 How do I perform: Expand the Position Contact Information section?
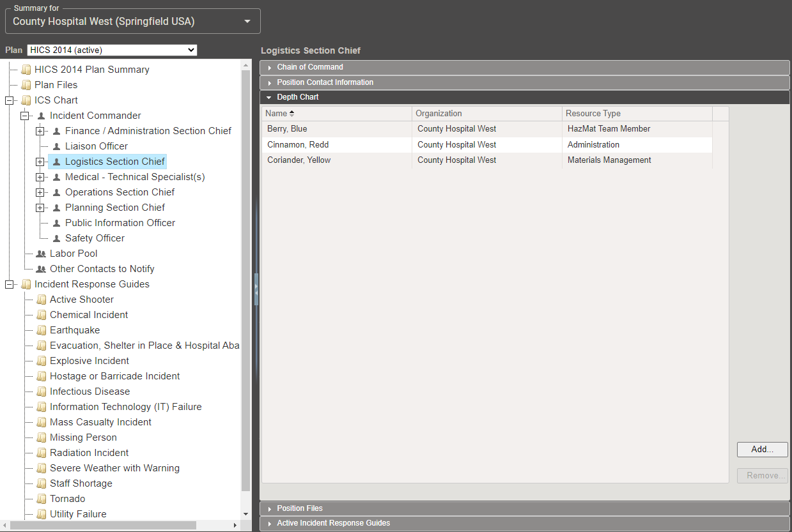325,82
